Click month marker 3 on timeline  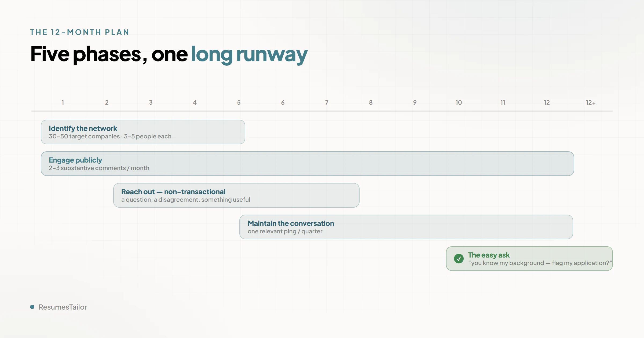[151, 102]
